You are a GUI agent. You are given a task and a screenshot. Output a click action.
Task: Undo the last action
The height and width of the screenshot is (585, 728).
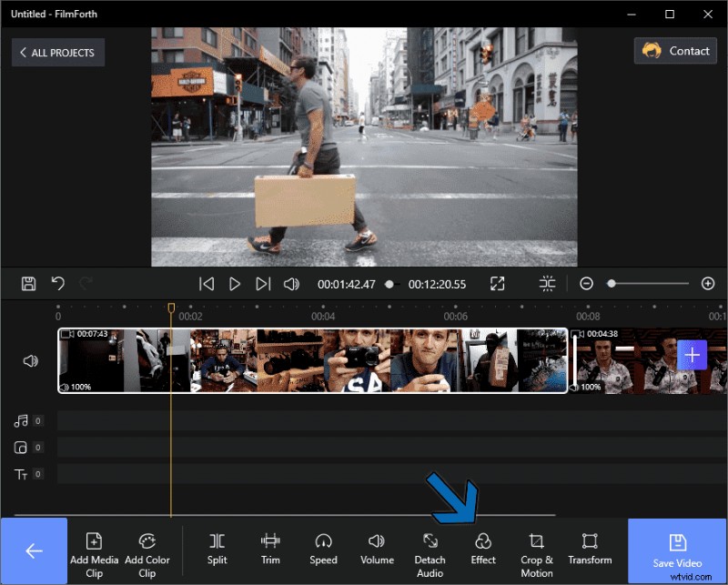coord(58,283)
